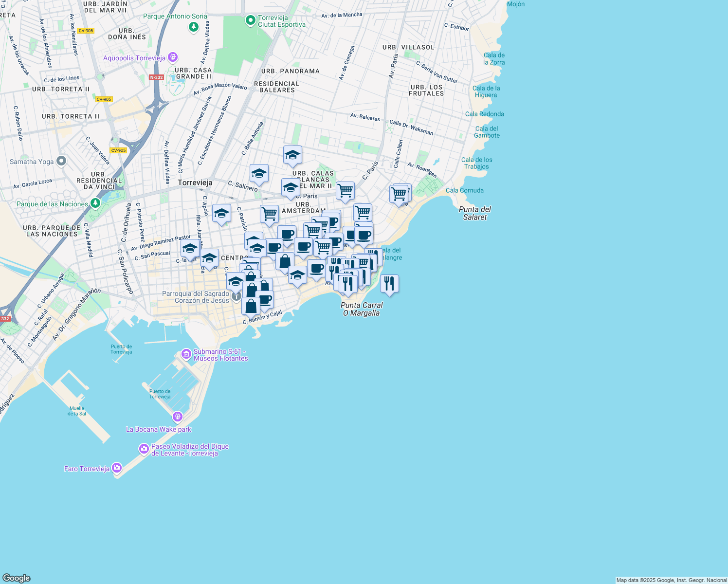
Task: Click the N-332 road shield near Urb. Casa Grande II
Action: point(156,77)
